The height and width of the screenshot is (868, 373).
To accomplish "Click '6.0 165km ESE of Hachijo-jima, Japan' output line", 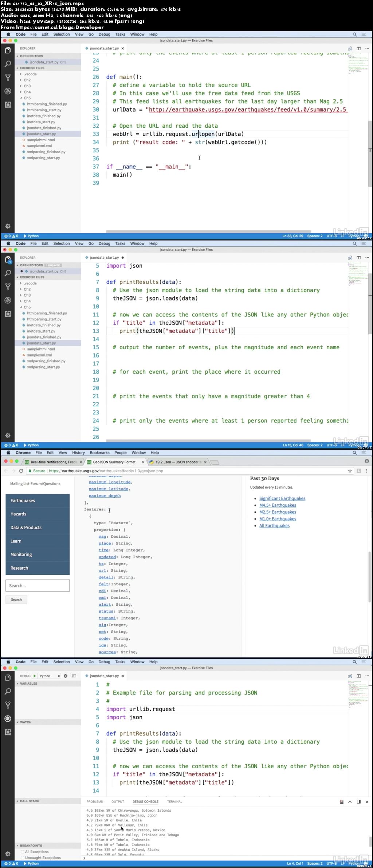I will click(x=122, y=815).
